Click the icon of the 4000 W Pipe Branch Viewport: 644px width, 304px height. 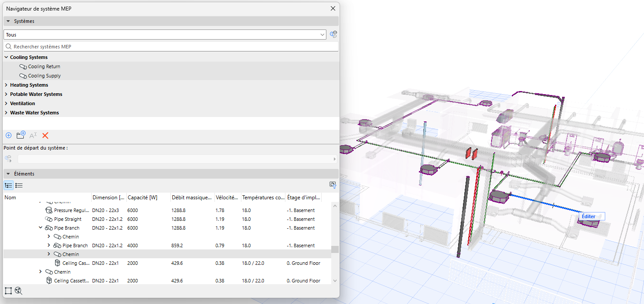click(57, 245)
